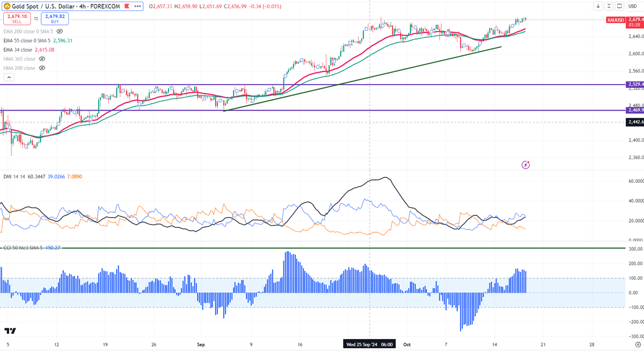
Task: Click the 2,640.00 price axis label
Action: click(636, 36)
